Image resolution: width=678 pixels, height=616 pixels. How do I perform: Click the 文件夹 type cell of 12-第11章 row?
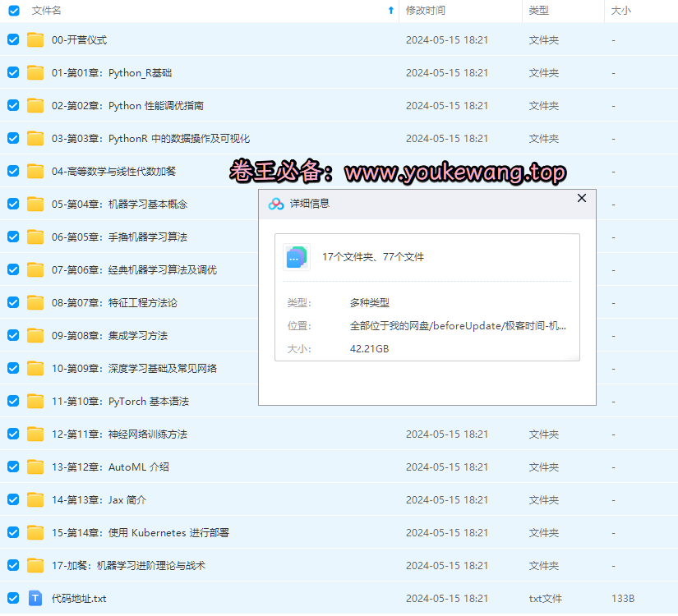coord(544,434)
